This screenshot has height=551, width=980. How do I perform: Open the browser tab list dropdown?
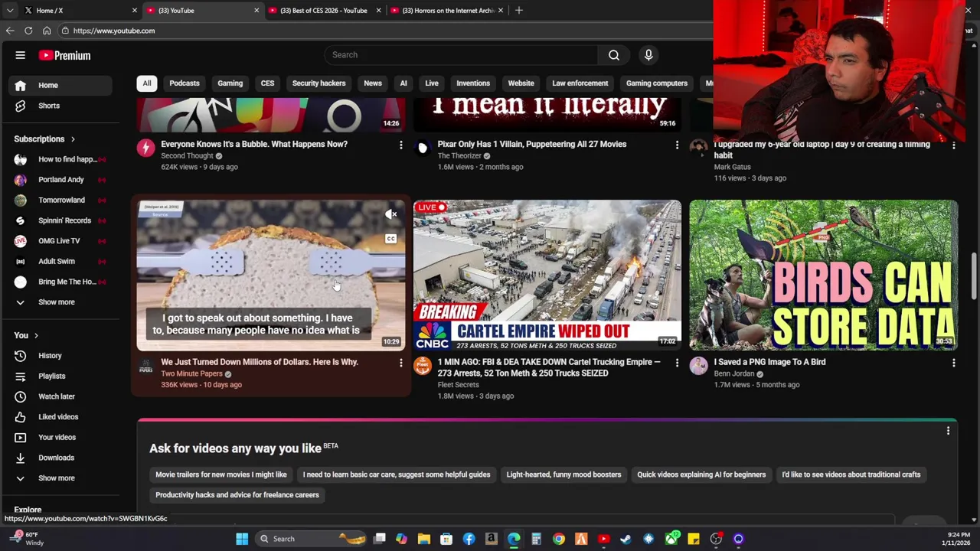coord(10,10)
